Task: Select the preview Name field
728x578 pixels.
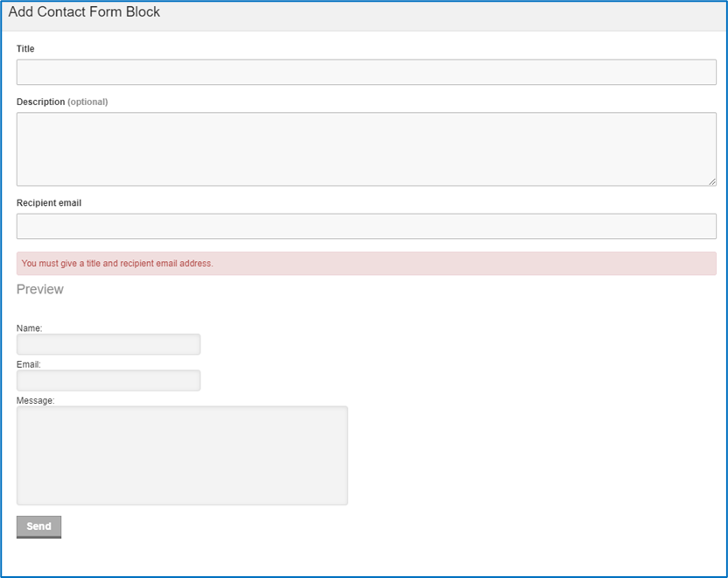Action: pyautogui.click(x=108, y=344)
